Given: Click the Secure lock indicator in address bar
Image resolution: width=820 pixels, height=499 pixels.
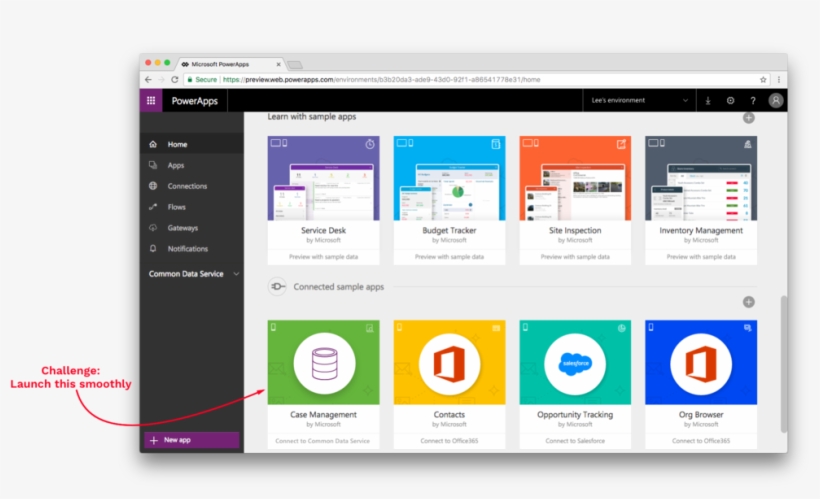Looking at the screenshot, I should point(202,80).
